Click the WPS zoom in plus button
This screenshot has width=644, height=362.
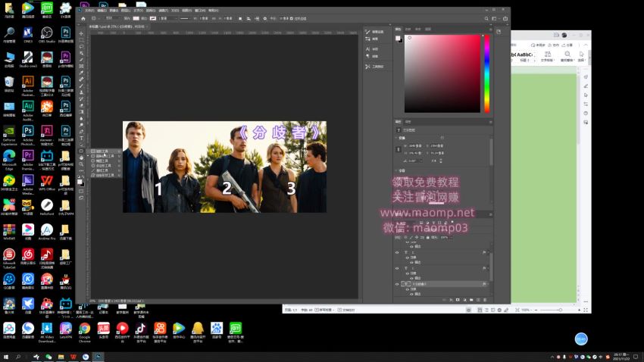[579, 310]
